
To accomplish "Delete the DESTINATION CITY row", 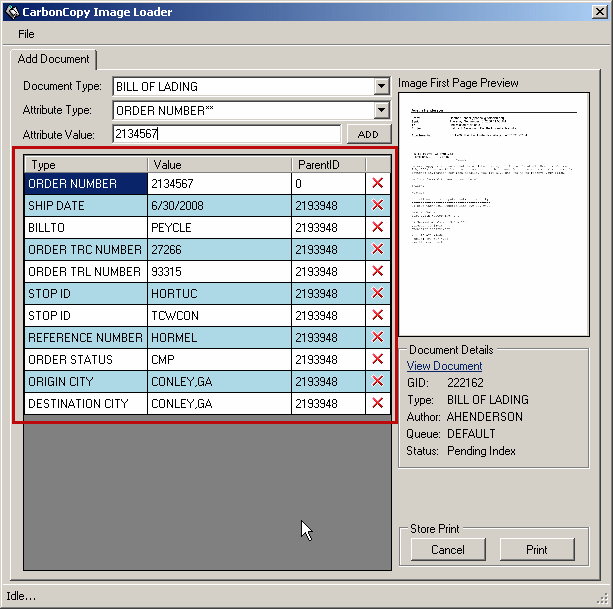I will 377,403.
